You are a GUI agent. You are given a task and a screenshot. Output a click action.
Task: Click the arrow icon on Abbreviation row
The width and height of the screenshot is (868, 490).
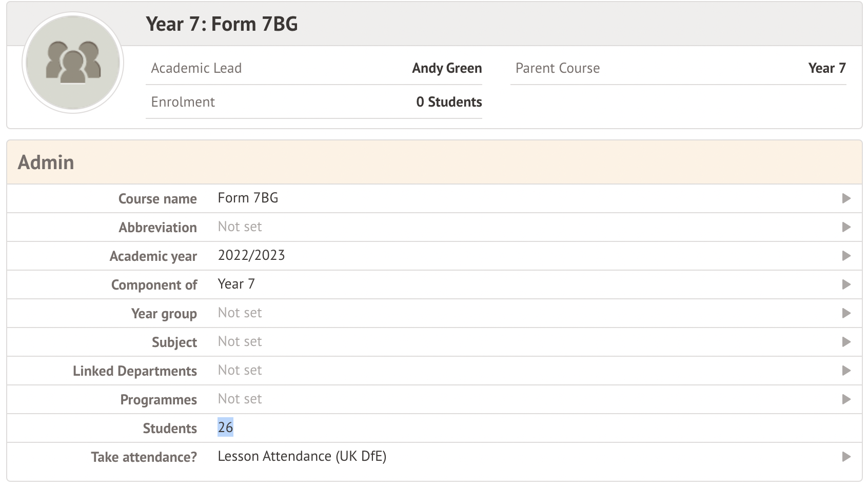(x=846, y=227)
